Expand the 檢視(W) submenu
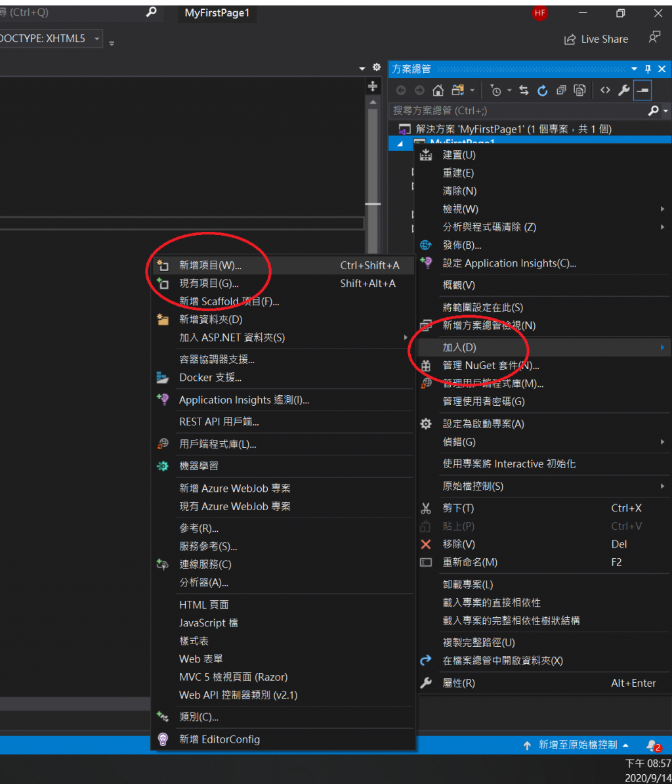672x784 pixels. pos(543,209)
